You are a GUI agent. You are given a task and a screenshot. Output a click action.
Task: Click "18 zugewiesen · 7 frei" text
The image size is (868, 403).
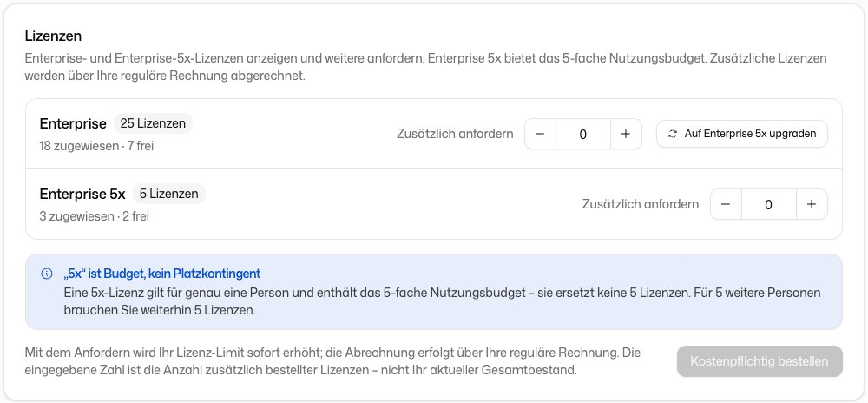[x=97, y=146]
